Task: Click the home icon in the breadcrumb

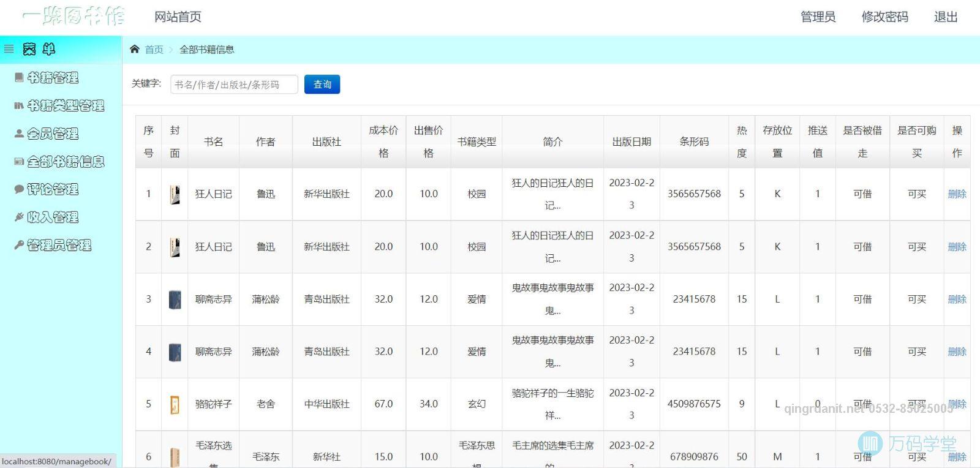Action: 135,49
